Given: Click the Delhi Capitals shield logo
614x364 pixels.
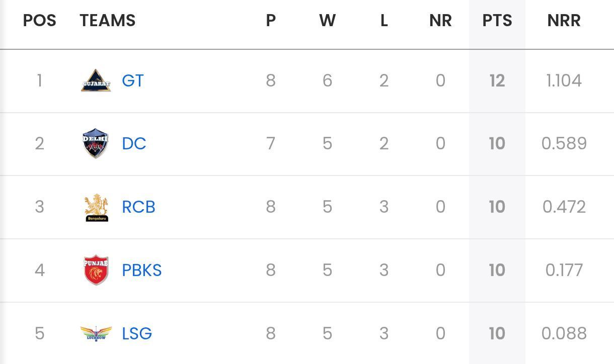Looking at the screenshot, I should [x=96, y=144].
